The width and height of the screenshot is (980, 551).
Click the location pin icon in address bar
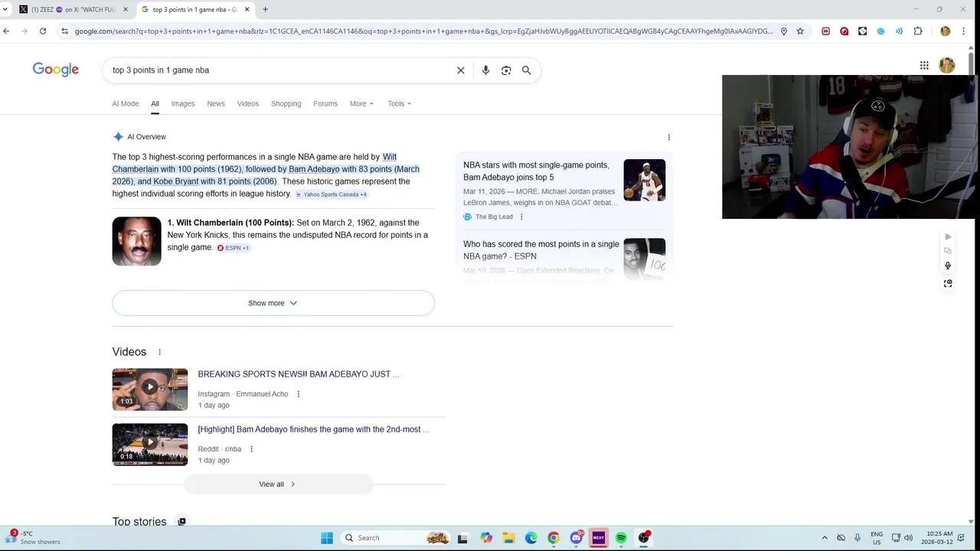pyautogui.click(x=783, y=31)
